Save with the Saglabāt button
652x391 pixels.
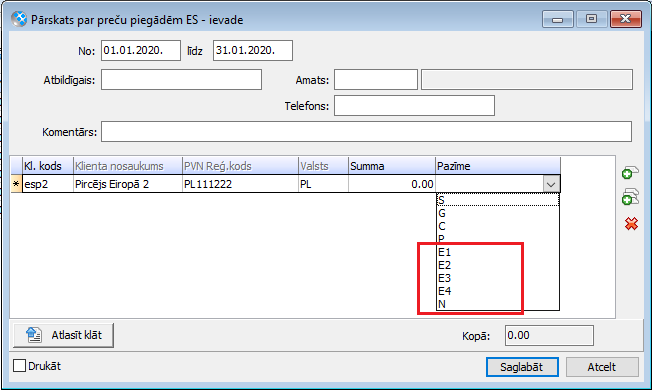coord(522,367)
